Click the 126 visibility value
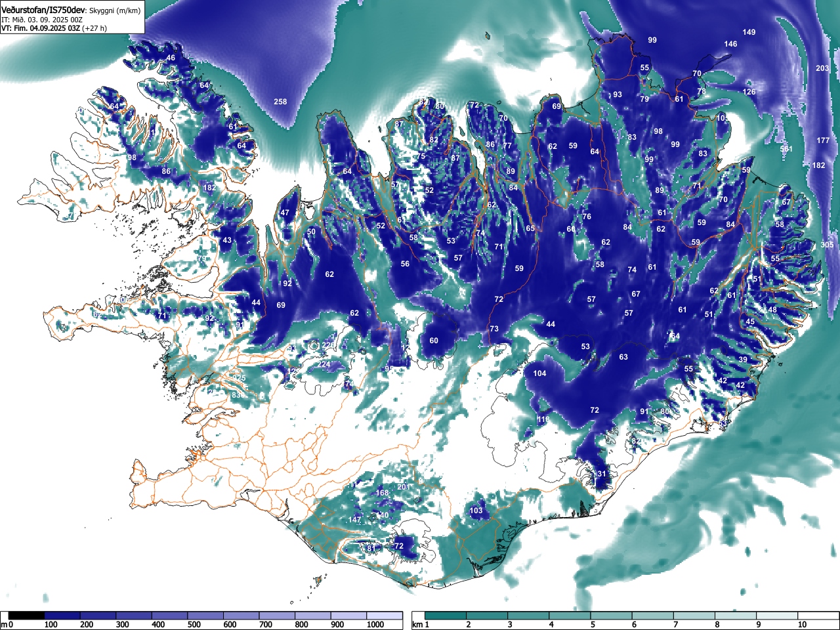840x630 pixels. pyautogui.click(x=749, y=92)
